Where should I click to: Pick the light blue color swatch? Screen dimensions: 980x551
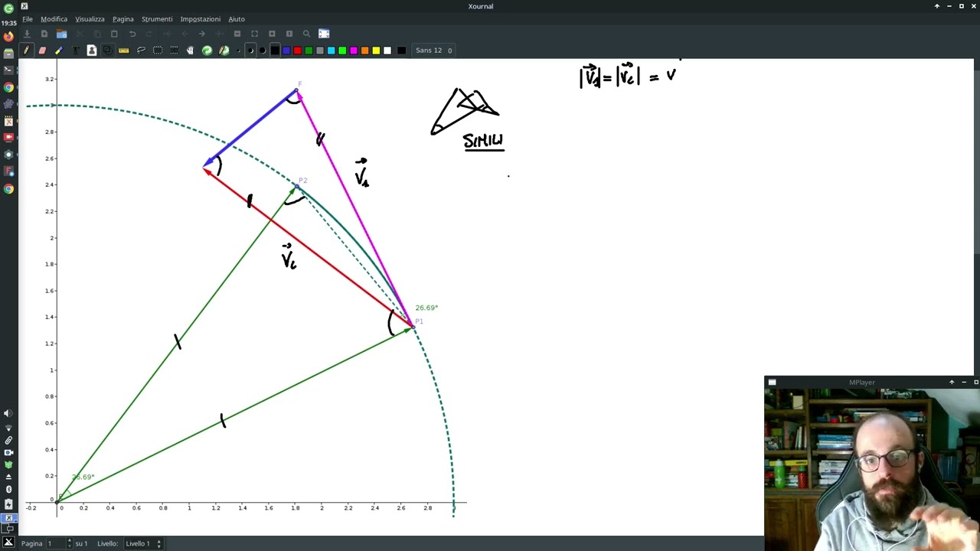pyautogui.click(x=331, y=51)
